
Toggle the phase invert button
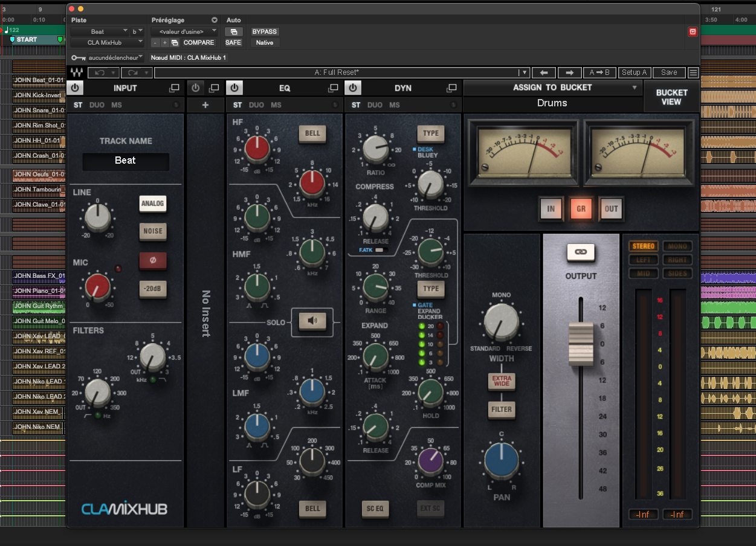153,262
